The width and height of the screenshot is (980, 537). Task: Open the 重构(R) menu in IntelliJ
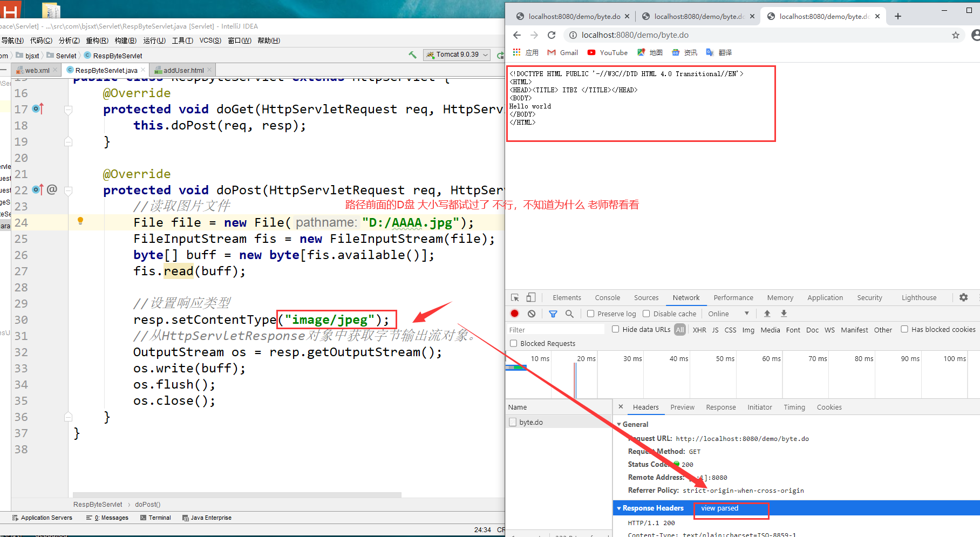point(97,40)
